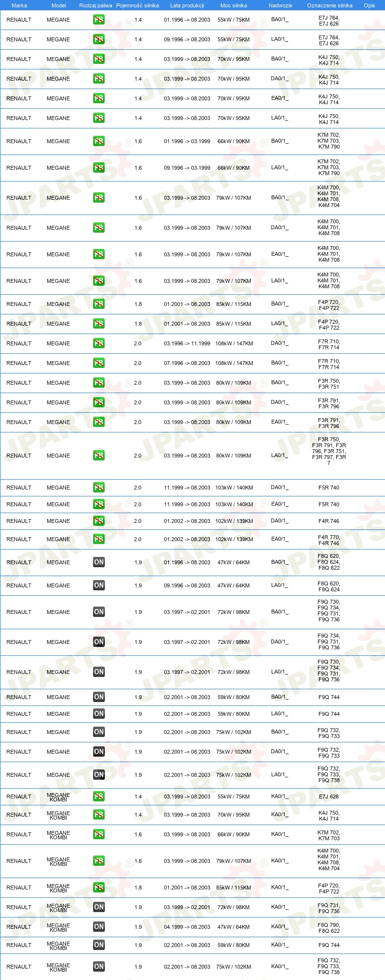Select engine codes F9Q 731, F9Q 736 in Kombi row

click(x=329, y=908)
